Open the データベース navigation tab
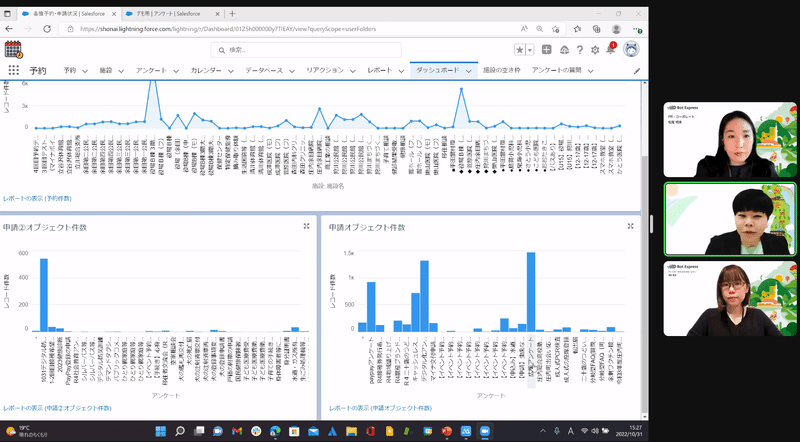 click(264, 70)
